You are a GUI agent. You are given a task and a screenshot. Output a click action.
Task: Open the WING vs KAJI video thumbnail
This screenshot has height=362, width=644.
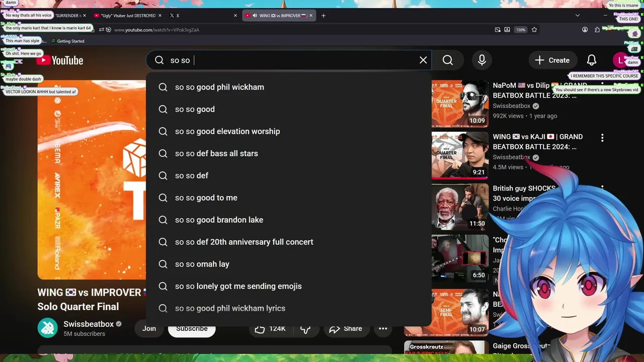460,155
